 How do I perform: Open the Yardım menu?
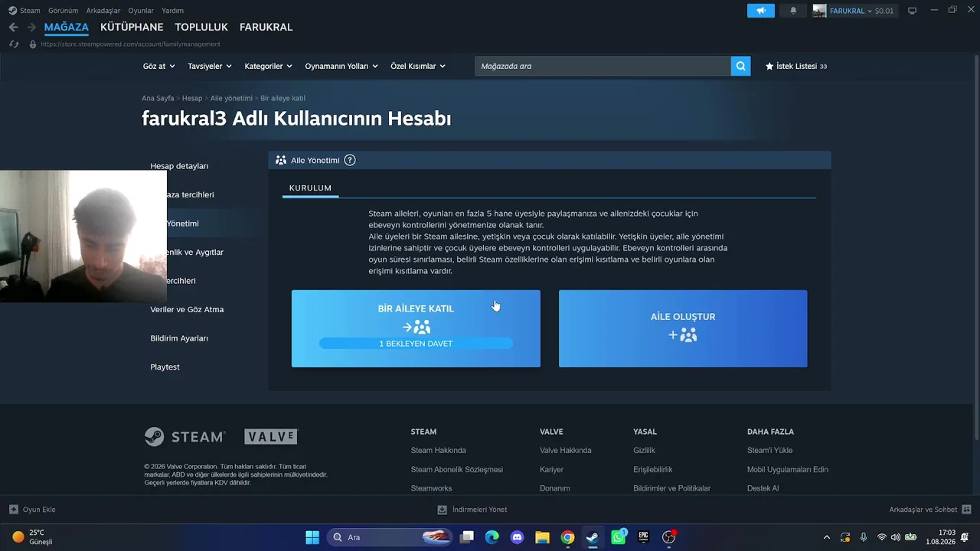(173, 11)
